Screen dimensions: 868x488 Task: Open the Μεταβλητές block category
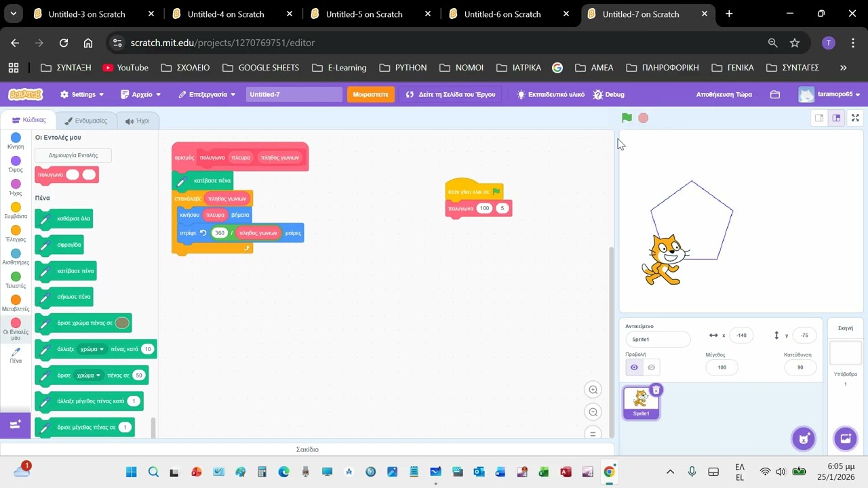tap(16, 304)
